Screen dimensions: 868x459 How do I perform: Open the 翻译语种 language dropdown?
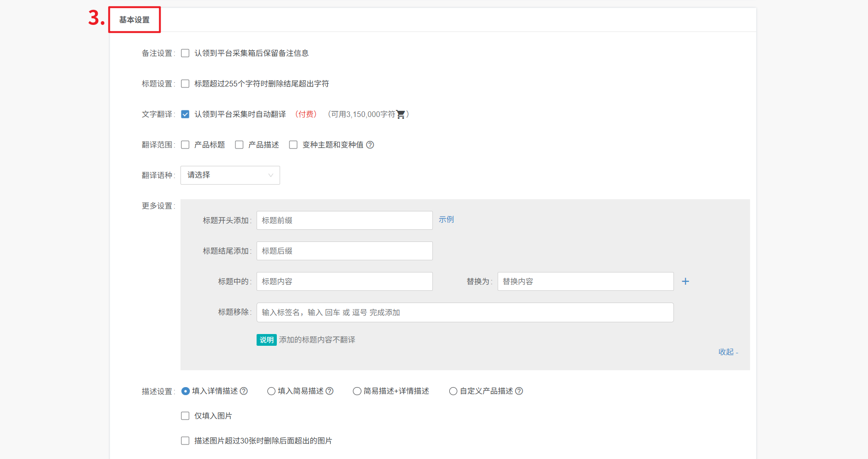pos(230,175)
